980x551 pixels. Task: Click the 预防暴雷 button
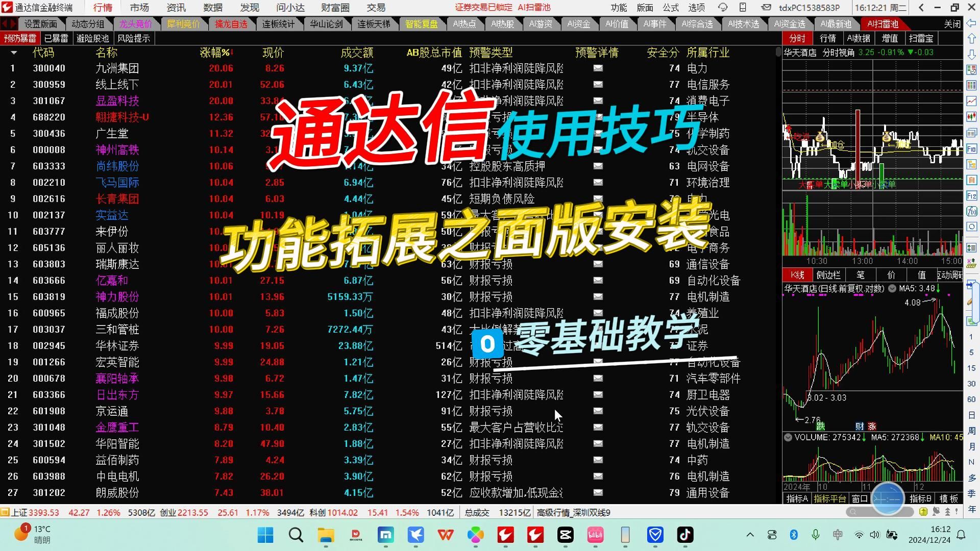[20, 38]
